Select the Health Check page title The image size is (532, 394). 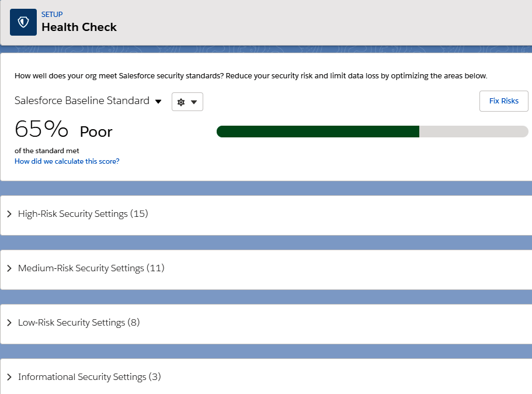click(x=79, y=27)
